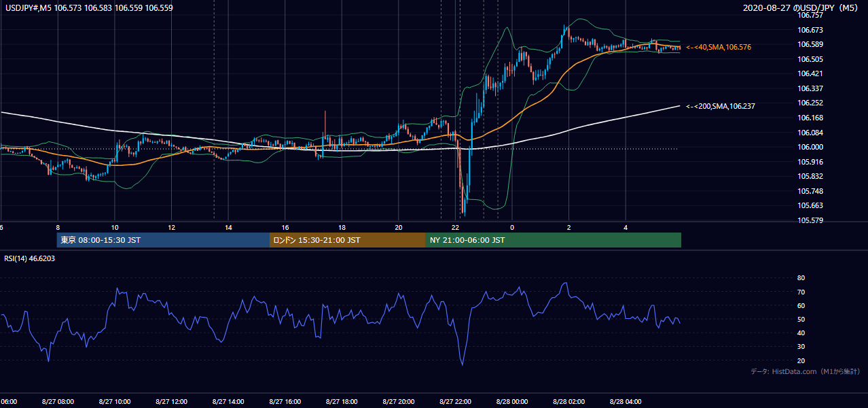The width and height of the screenshot is (868, 408).
Task: Click price axis value 106.084
Action: 810,133
